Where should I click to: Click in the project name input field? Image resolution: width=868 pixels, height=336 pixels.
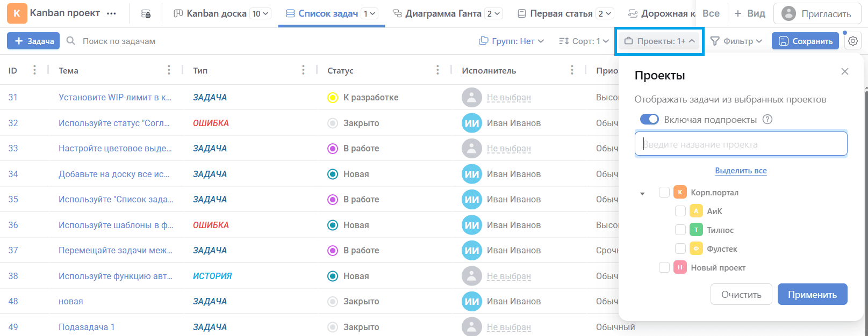click(x=741, y=144)
